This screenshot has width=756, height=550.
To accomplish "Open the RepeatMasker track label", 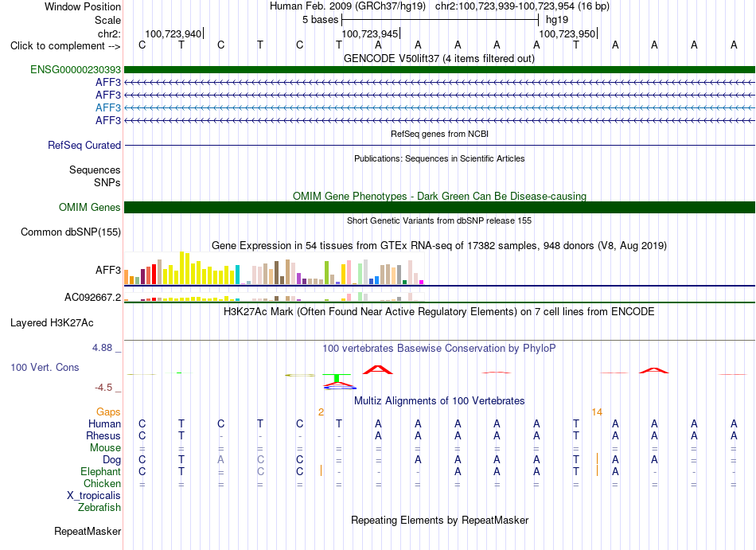I will pyautogui.click(x=88, y=531).
